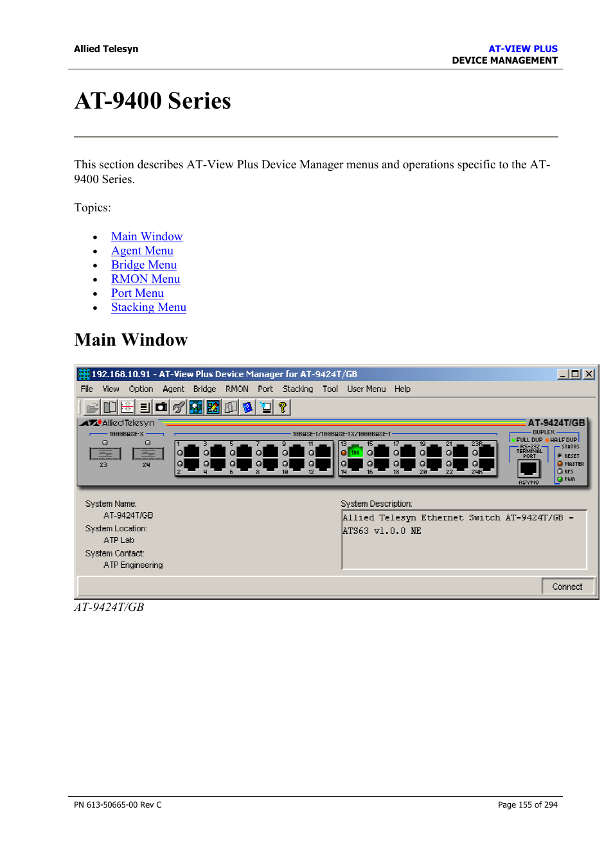This screenshot has height=868, width=613.
Task: Follow the Main Window topic link
Action: coord(147,236)
